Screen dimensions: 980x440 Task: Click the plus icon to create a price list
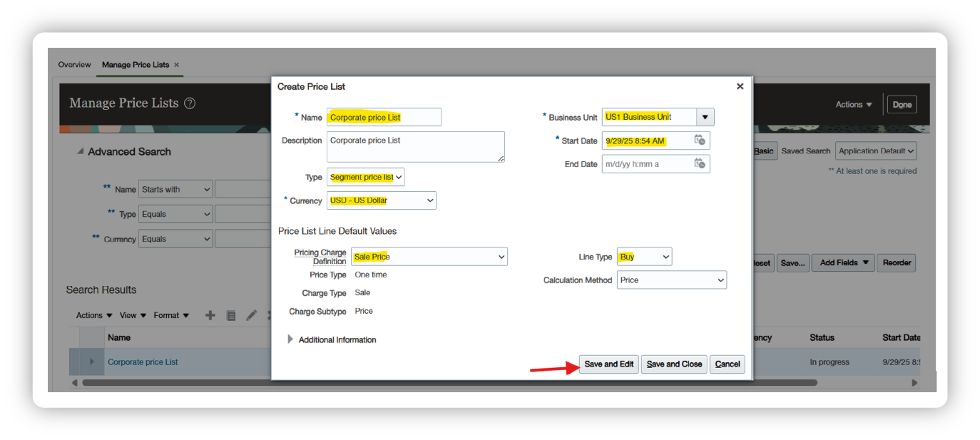click(210, 315)
